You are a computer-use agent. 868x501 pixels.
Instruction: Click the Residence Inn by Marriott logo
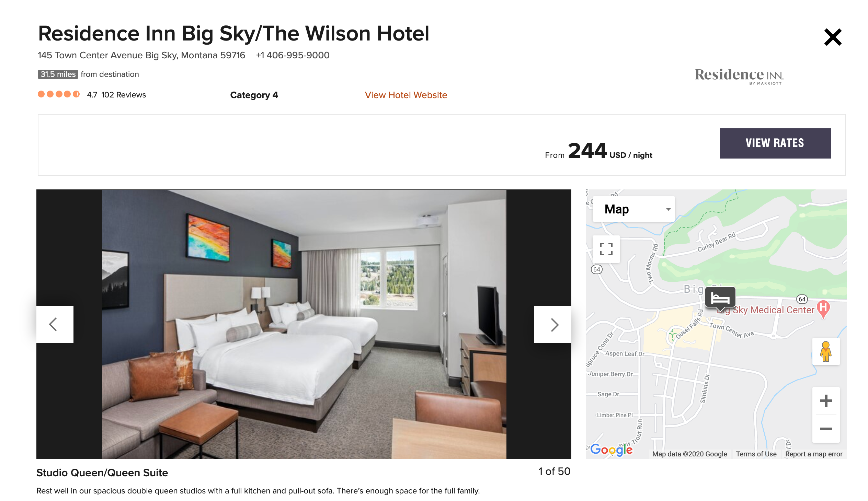click(739, 76)
